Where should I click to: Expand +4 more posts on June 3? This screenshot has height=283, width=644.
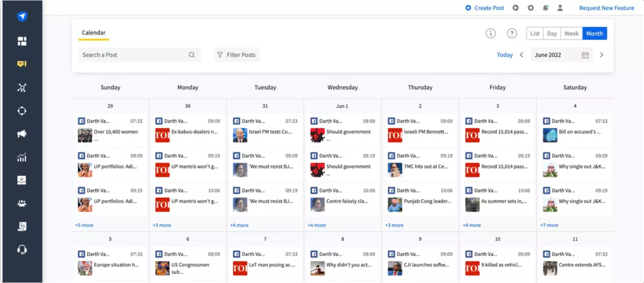coord(472,225)
